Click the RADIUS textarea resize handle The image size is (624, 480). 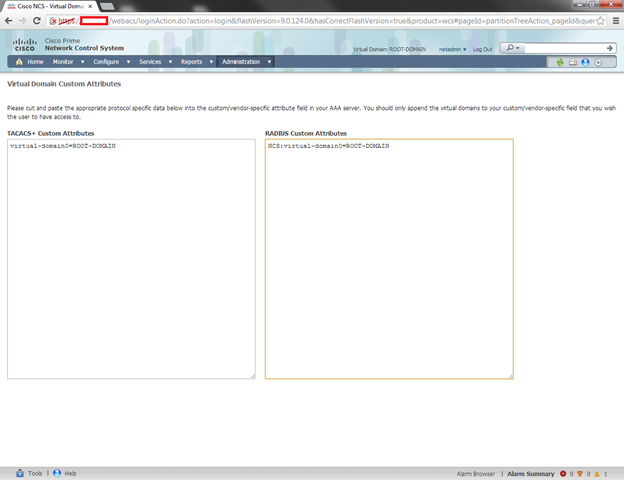511,376
